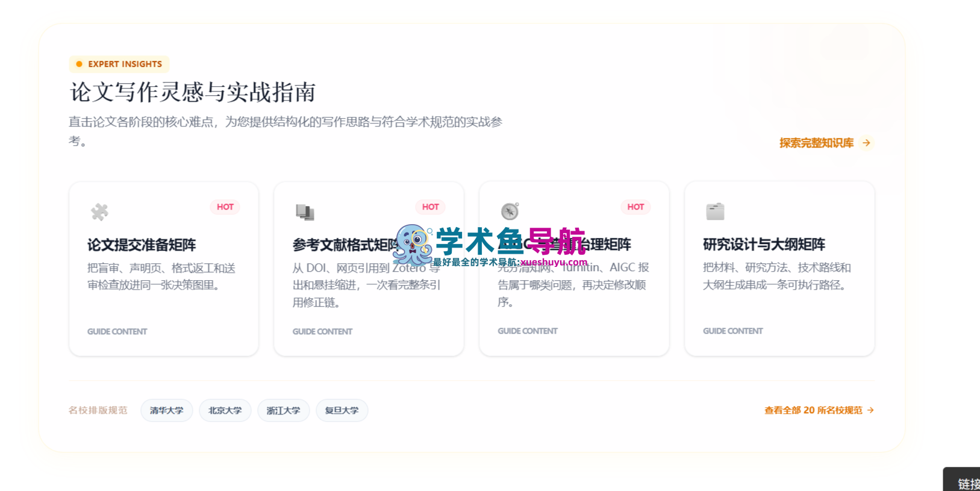Select the 清华大学 tag

click(167, 410)
